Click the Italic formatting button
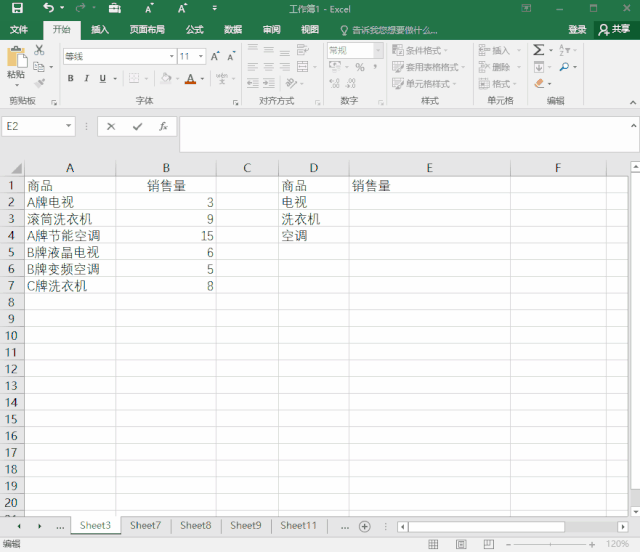This screenshot has width=640, height=552. tap(86, 78)
